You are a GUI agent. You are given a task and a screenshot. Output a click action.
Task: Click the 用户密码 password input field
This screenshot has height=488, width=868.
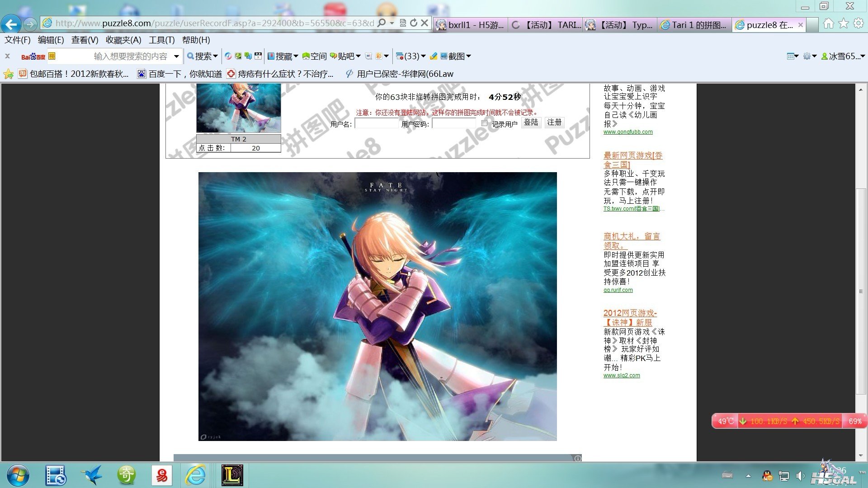click(454, 123)
